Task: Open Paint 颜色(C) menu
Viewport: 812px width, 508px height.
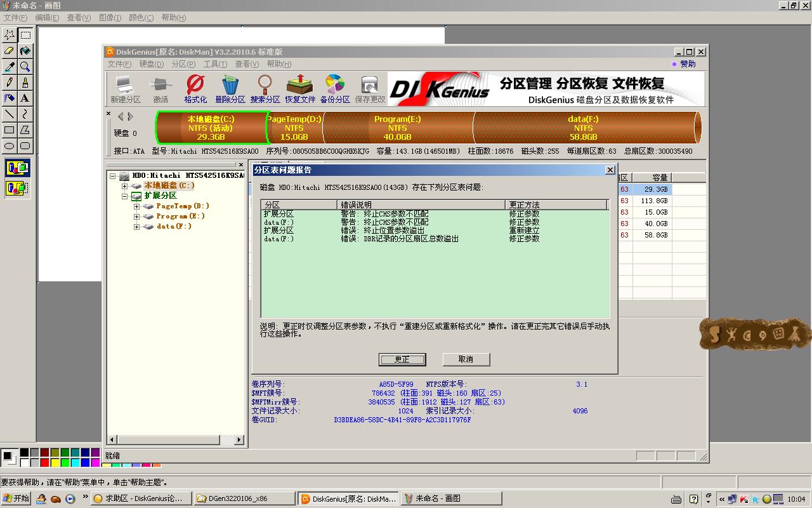Action: (x=141, y=18)
